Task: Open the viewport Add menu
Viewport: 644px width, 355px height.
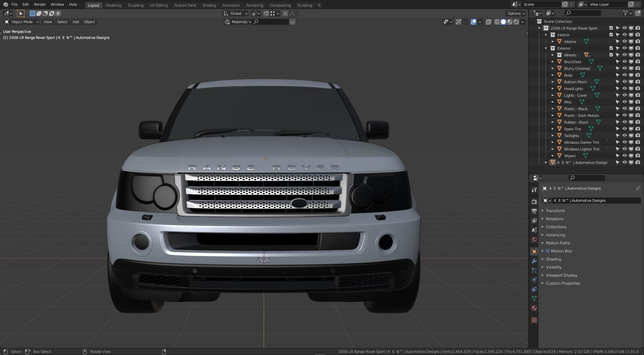Action: 76,22
